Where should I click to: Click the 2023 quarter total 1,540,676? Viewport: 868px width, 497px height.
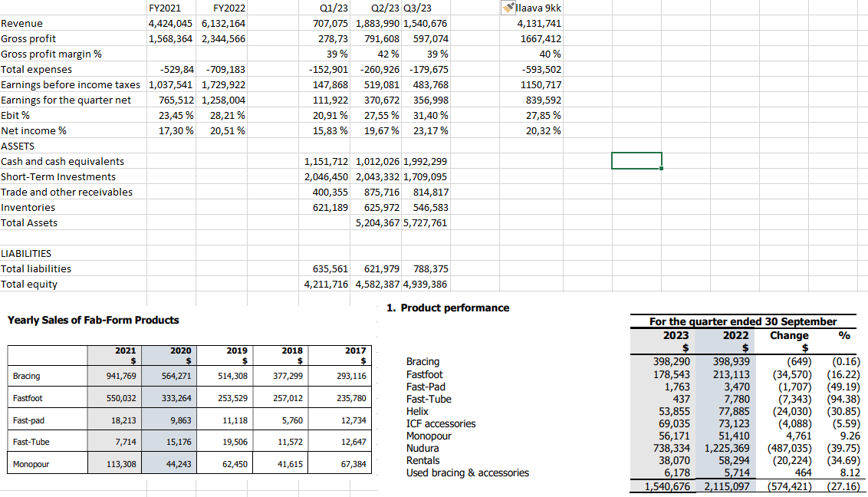(667, 486)
